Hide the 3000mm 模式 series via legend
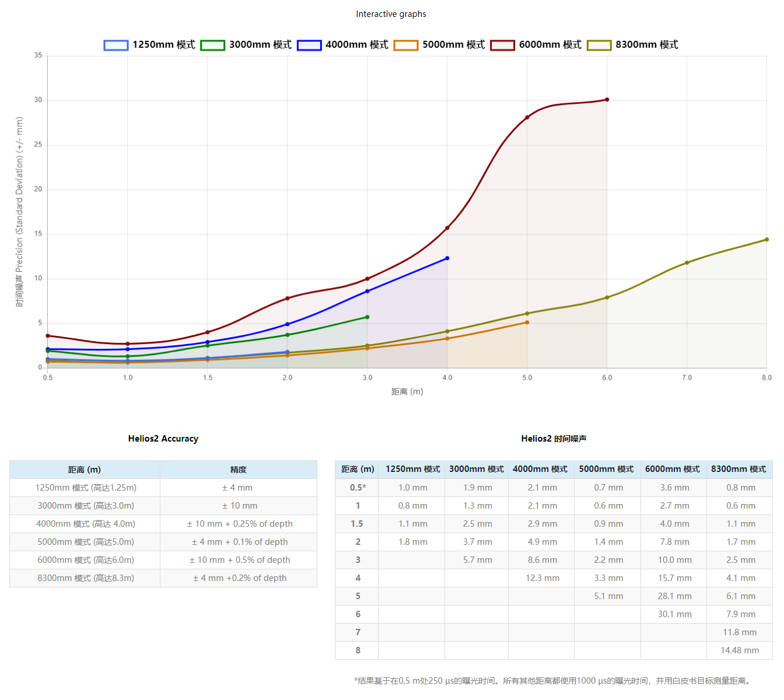The image size is (784, 700). [x=246, y=45]
